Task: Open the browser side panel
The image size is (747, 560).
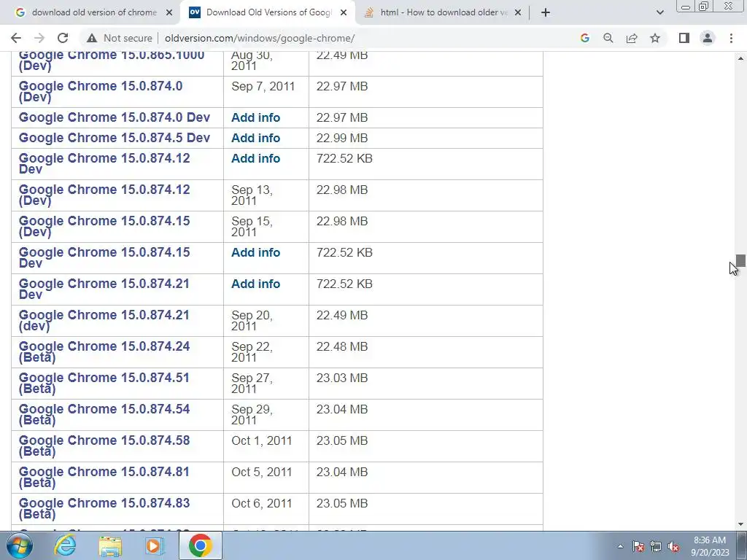Action: click(x=684, y=38)
